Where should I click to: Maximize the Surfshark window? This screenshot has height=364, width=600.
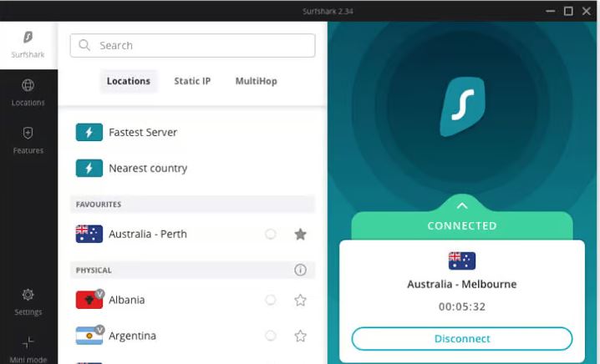pyautogui.click(x=568, y=11)
